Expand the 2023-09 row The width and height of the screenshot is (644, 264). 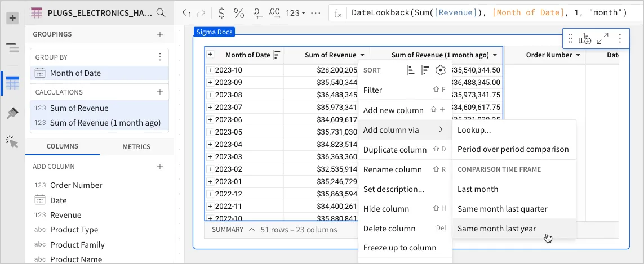click(210, 83)
